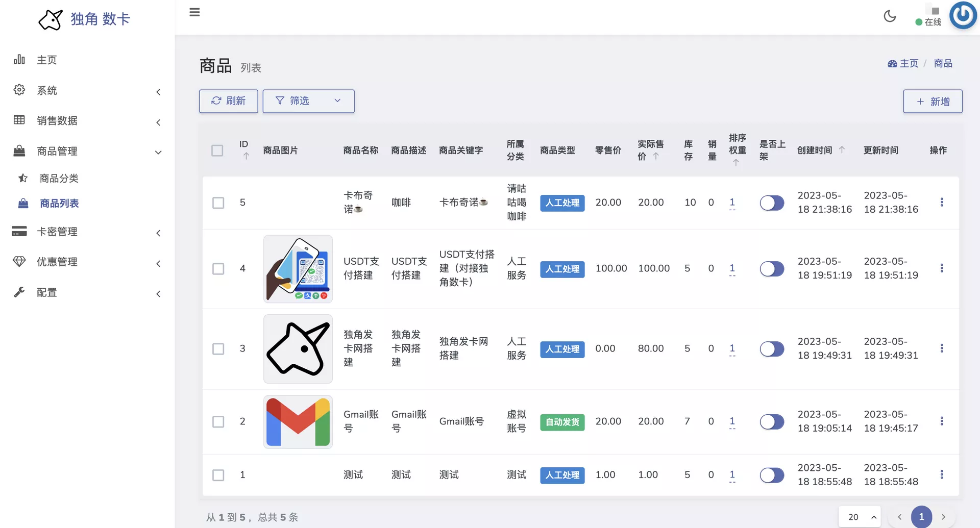Open the page size 20 selector
This screenshot has height=528, width=980.
(x=860, y=517)
